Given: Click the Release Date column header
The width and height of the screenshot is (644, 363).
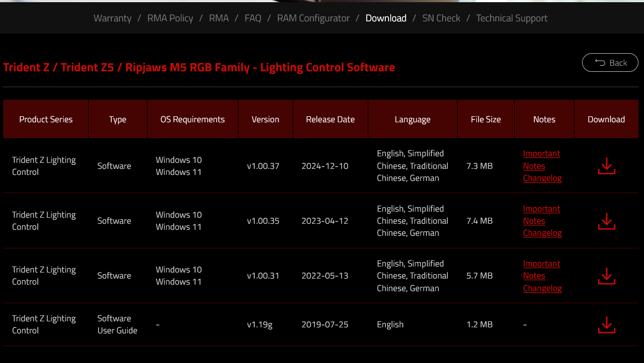Looking at the screenshot, I should pyautogui.click(x=330, y=119).
